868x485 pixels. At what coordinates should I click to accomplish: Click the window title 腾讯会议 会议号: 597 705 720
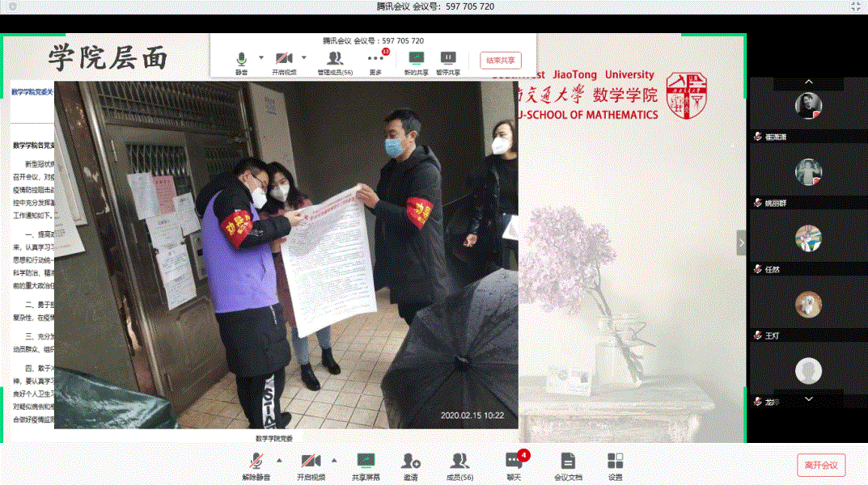435,6
